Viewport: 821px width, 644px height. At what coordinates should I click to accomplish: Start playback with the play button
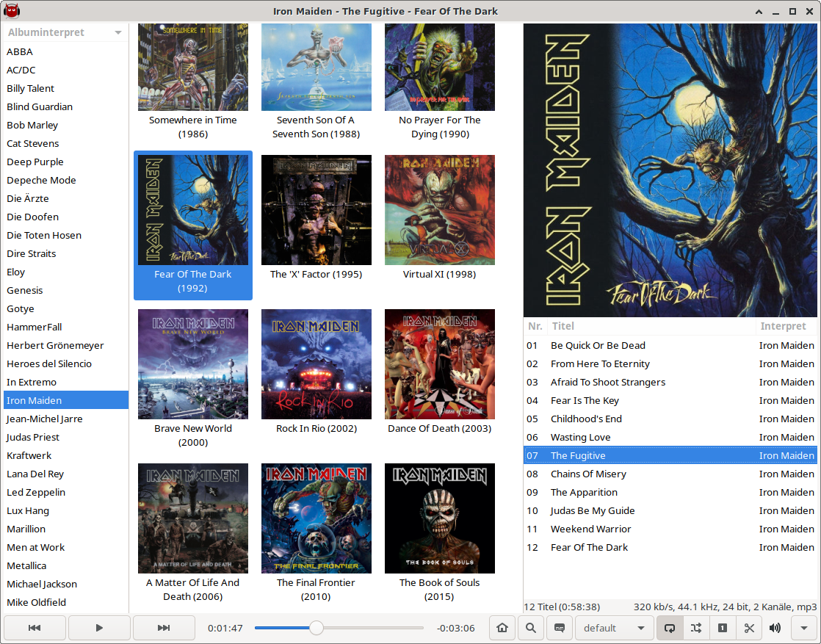[99, 628]
